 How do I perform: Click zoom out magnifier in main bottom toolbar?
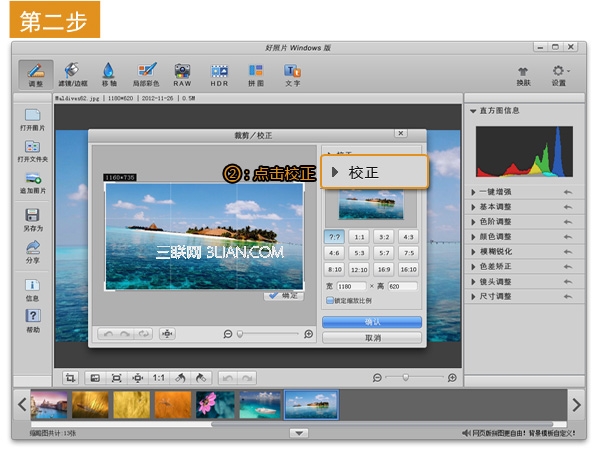pyautogui.click(x=377, y=378)
